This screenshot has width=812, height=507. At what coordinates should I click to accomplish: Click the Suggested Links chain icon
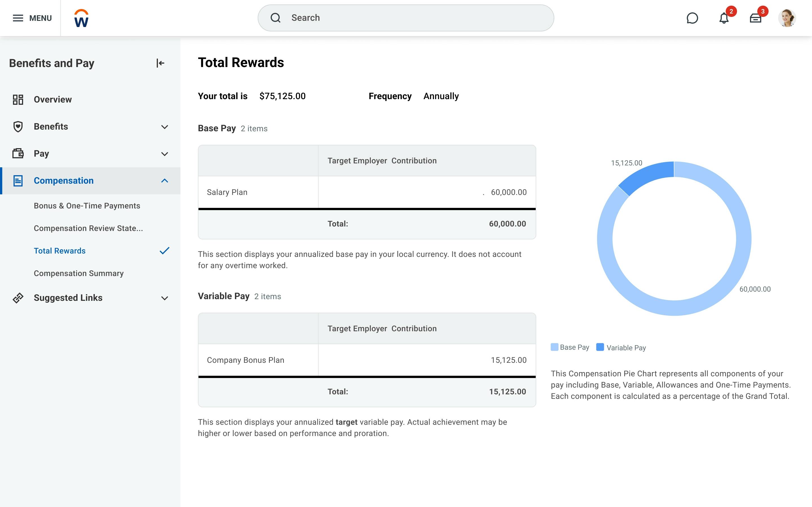point(18,298)
